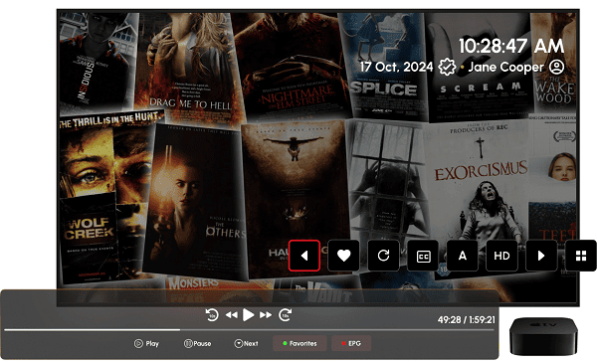597x364 pixels.
Task: Click the fast forward double arrow
Action: coord(266,315)
